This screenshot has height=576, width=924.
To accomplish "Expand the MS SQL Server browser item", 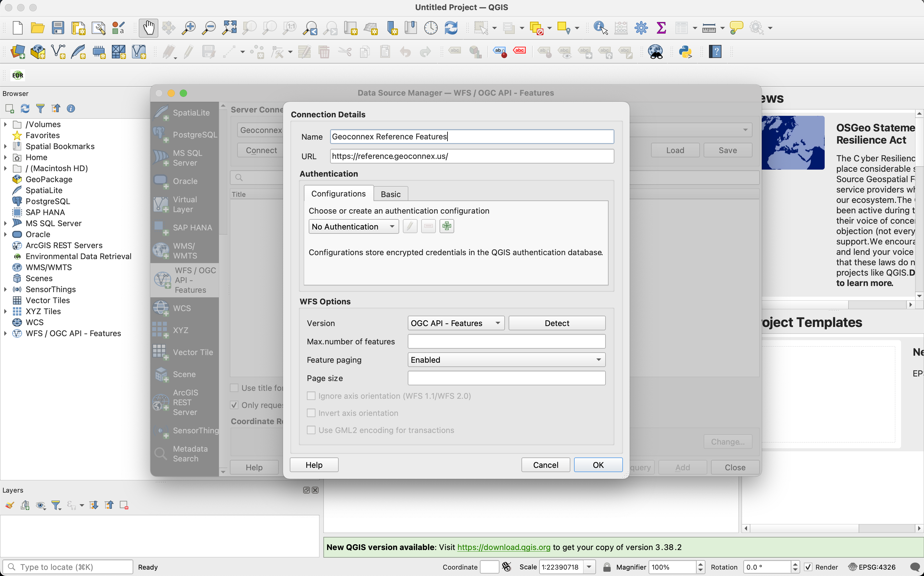I will 5,223.
